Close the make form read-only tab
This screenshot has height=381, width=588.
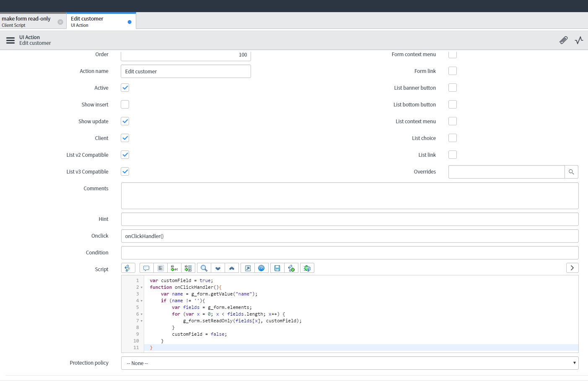tap(60, 22)
